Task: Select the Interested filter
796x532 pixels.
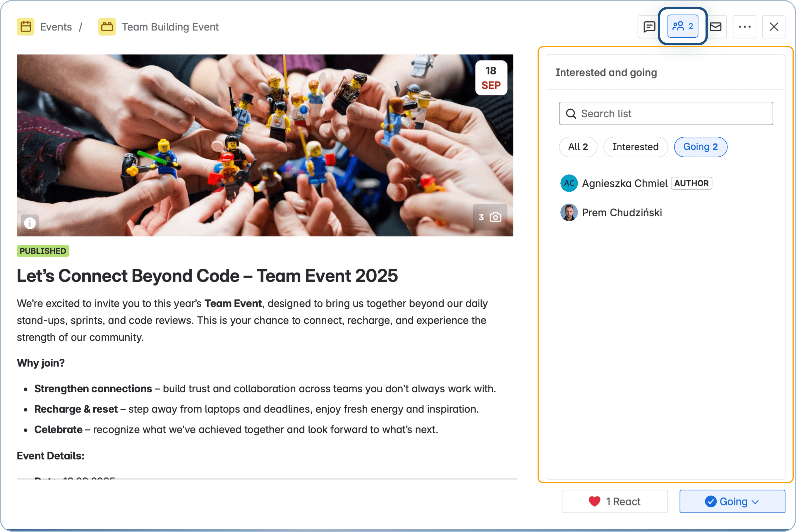Action: (635, 147)
